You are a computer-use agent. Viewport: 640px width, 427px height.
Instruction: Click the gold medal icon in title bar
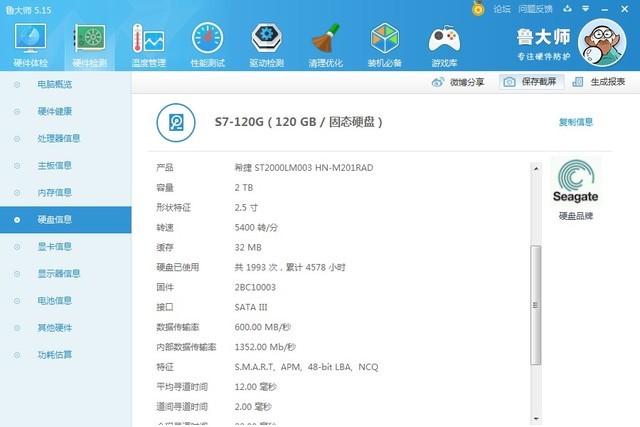(478, 9)
